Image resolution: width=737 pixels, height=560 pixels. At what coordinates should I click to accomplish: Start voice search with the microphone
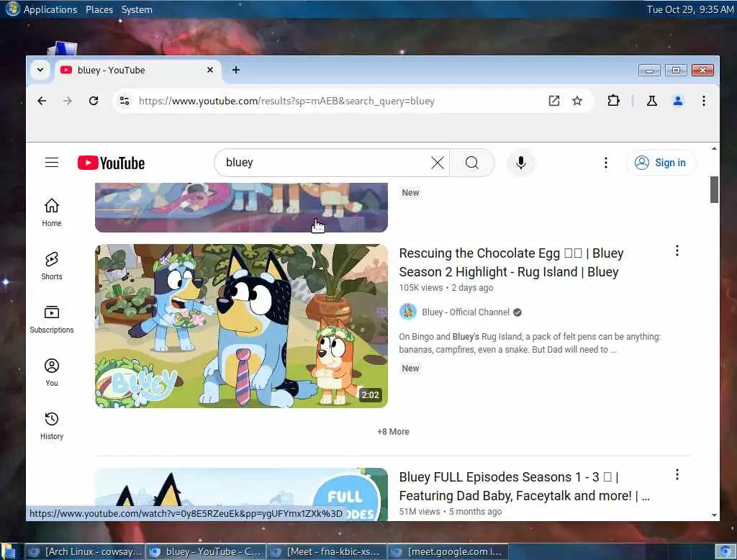pyautogui.click(x=521, y=163)
